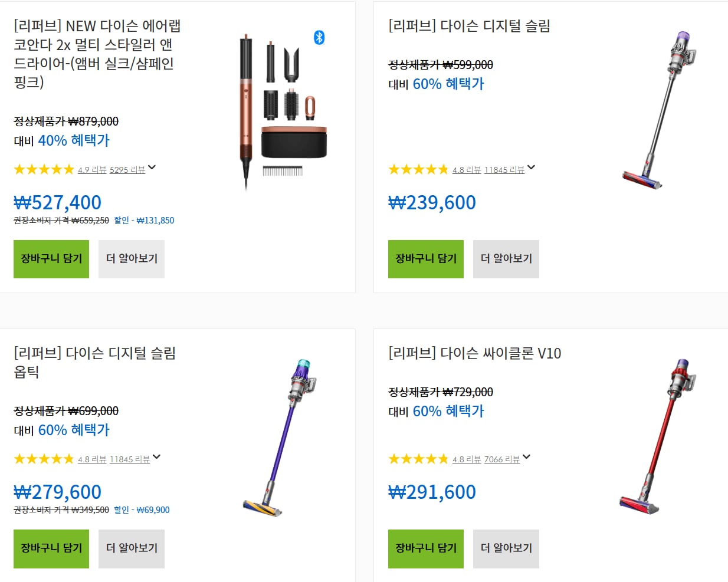
Task: Expand the reviews chevron for the 싸이클론 V10
Action: 527,457
